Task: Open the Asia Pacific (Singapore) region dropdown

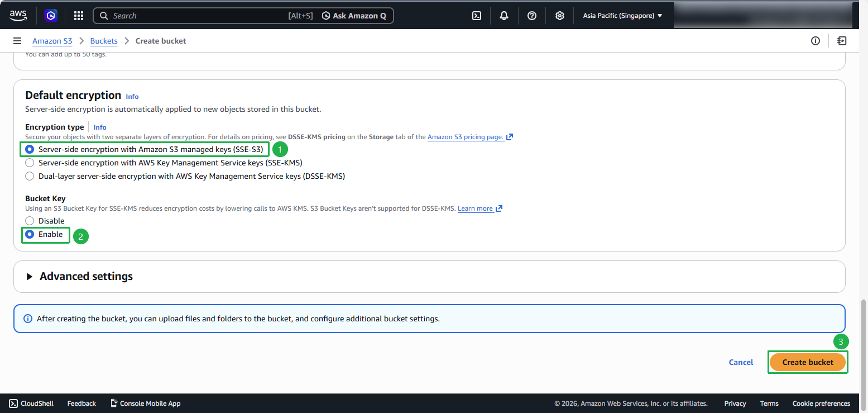Action: 622,16
